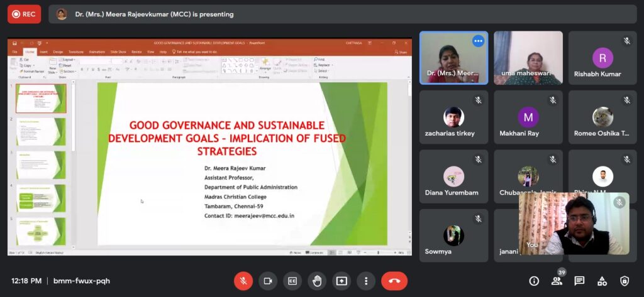Click Sowmya's avatar picture

(454, 235)
